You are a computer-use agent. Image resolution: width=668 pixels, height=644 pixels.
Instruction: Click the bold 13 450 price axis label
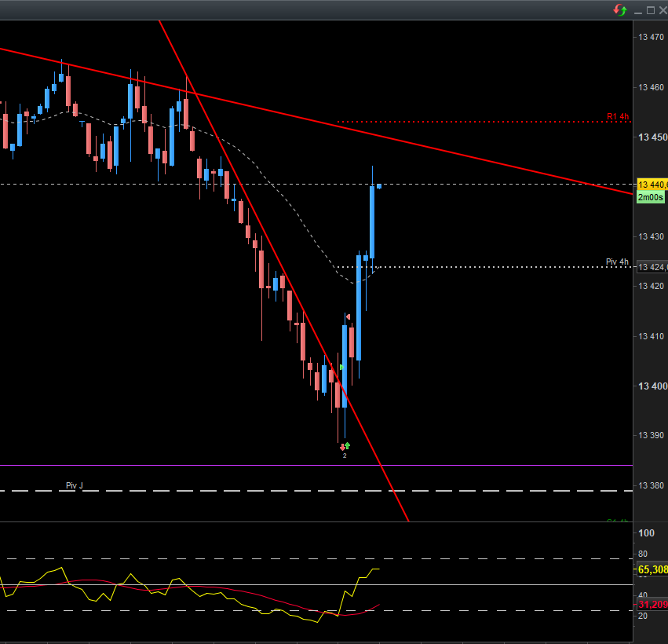[x=652, y=137]
